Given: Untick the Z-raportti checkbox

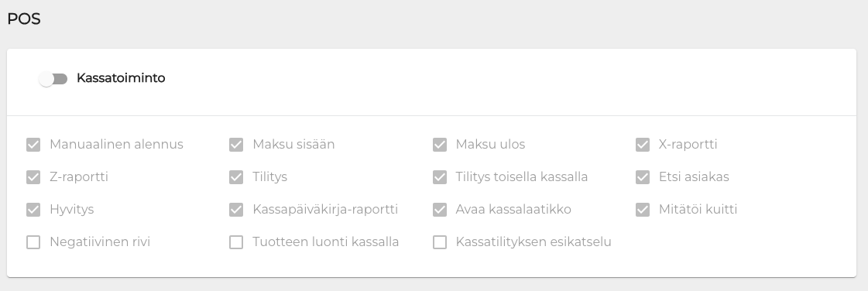Looking at the screenshot, I should tap(33, 177).
